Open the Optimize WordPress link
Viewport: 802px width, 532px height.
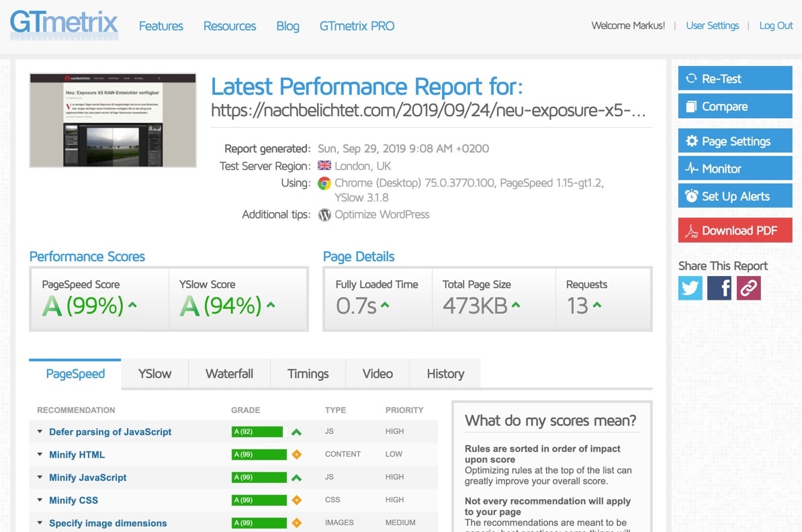point(382,215)
